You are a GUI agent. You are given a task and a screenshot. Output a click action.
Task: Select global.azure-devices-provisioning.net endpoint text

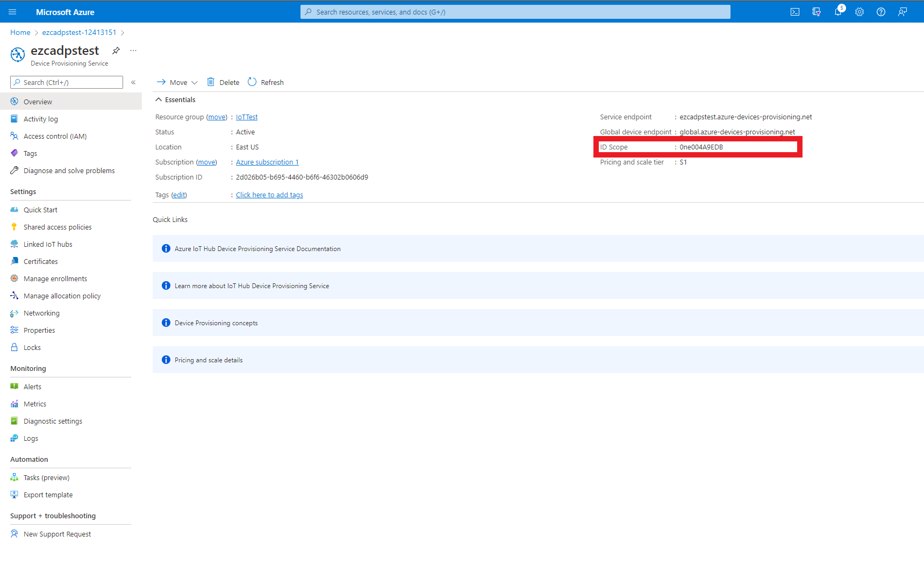[737, 132]
